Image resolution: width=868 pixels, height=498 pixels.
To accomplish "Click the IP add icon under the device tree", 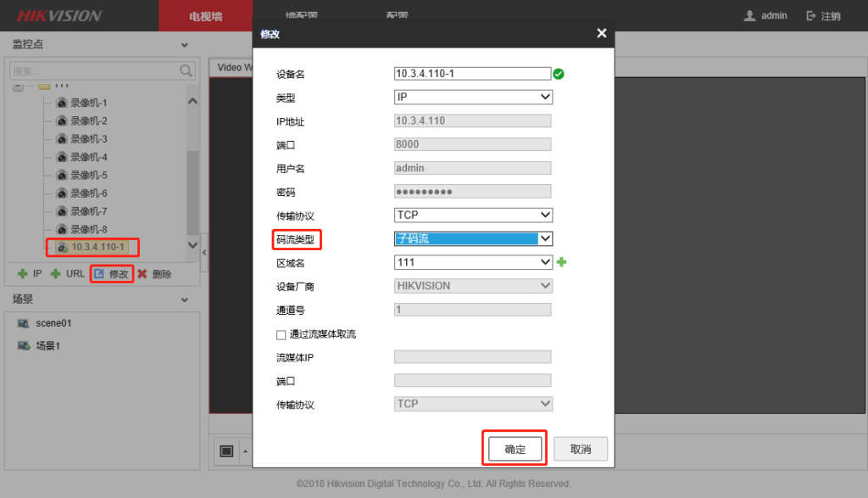I will point(23,273).
